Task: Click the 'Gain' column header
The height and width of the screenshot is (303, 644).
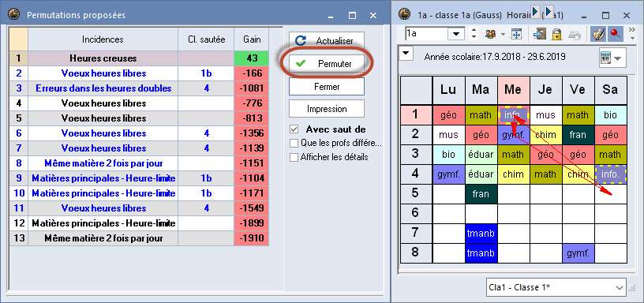Action: pyautogui.click(x=252, y=39)
